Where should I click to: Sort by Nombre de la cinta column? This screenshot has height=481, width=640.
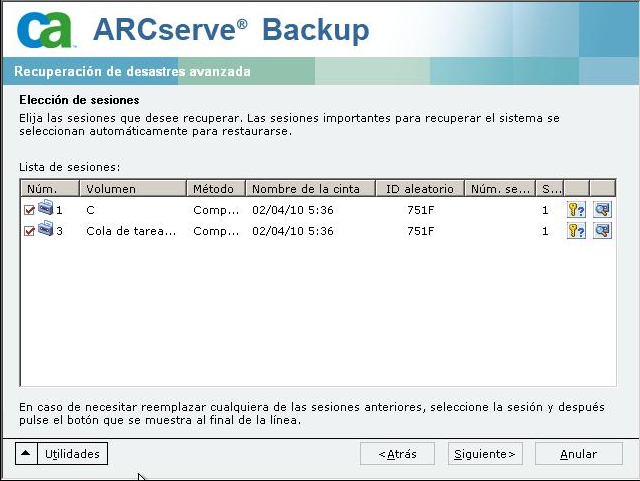(310, 188)
